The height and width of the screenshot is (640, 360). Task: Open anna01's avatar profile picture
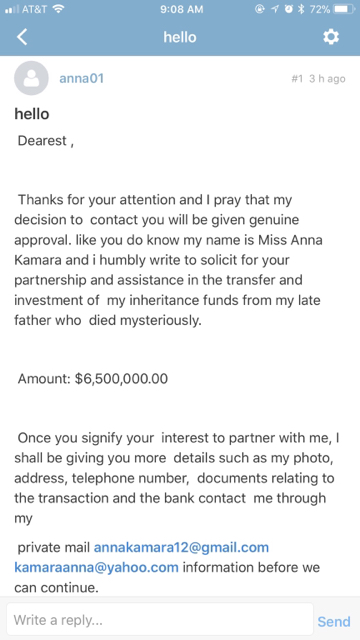31,78
